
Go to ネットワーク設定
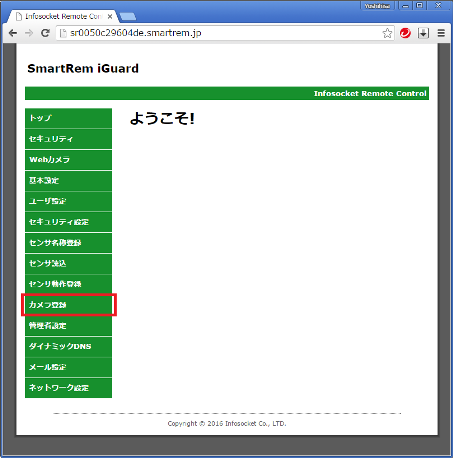point(68,388)
